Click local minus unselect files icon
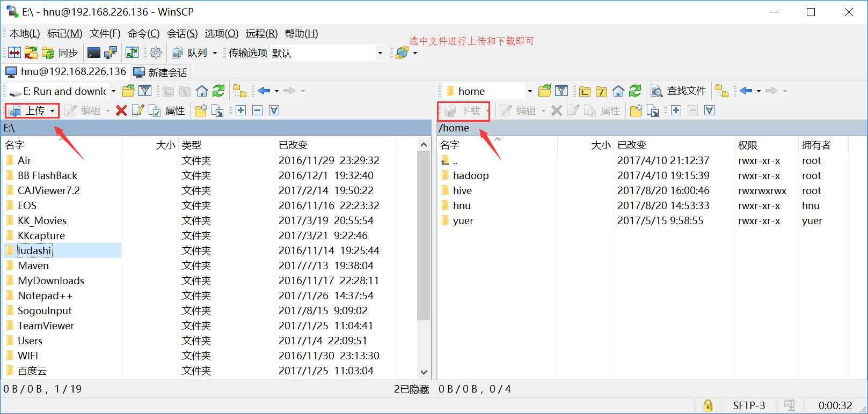Viewport: 868px width, 414px height. click(257, 110)
